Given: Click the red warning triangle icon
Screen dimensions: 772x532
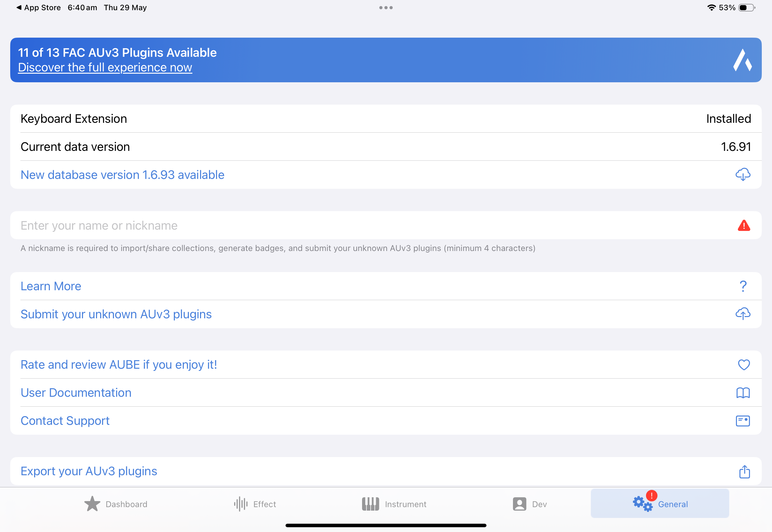Looking at the screenshot, I should click(744, 225).
